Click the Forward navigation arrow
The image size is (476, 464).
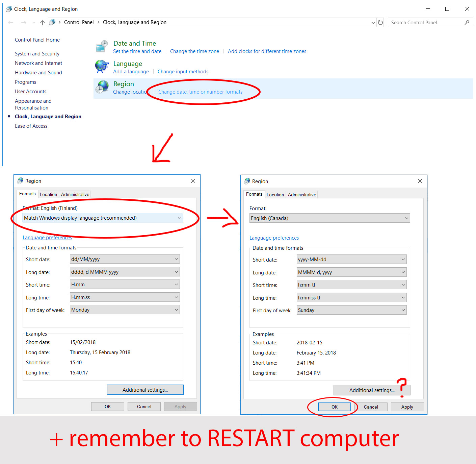[24, 23]
